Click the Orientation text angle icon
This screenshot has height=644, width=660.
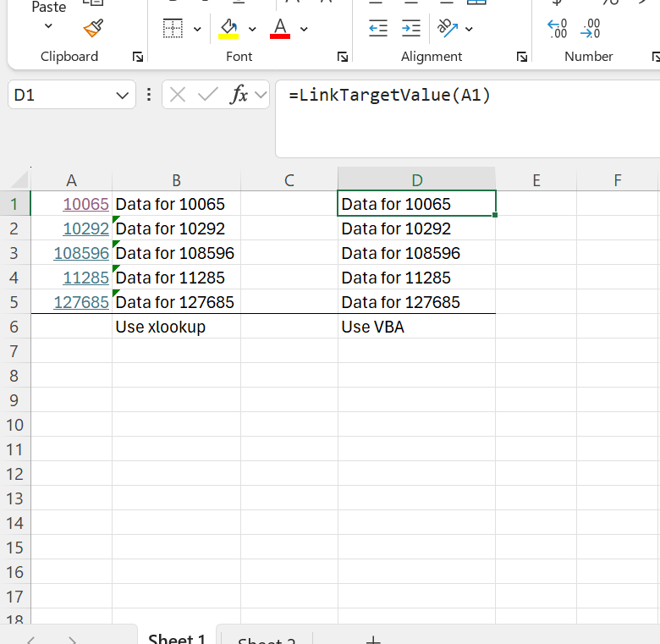coord(447,28)
